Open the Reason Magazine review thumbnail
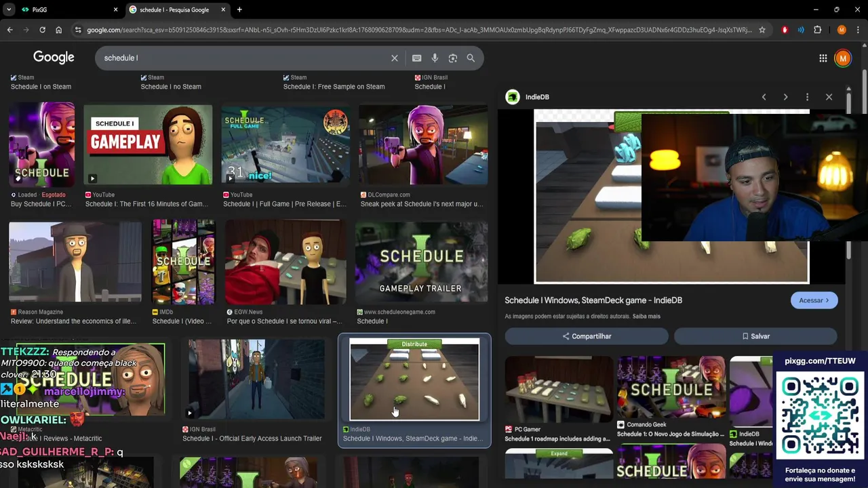This screenshot has height=488, width=868. click(75, 262)
